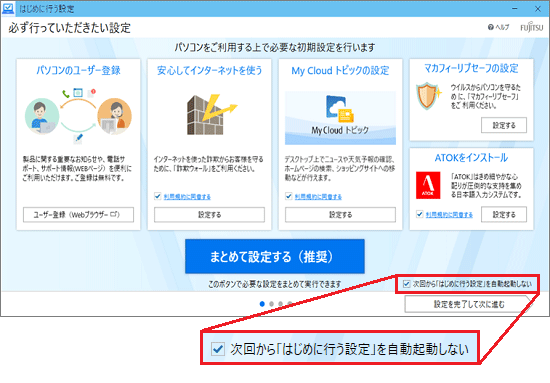Click My Cloud トピックの設定 heading
Image resolution: width=550 pixels, height=383 pixels.
(340, 70)
